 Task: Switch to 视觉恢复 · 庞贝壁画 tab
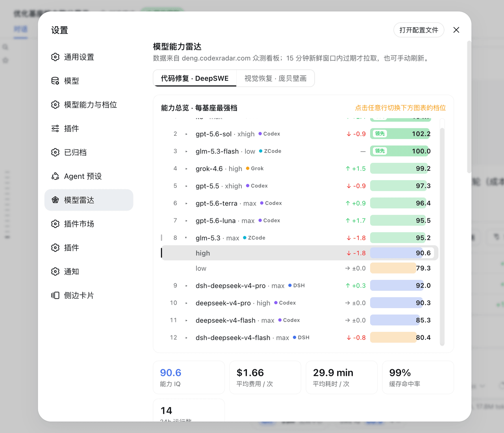pos(275,78)
